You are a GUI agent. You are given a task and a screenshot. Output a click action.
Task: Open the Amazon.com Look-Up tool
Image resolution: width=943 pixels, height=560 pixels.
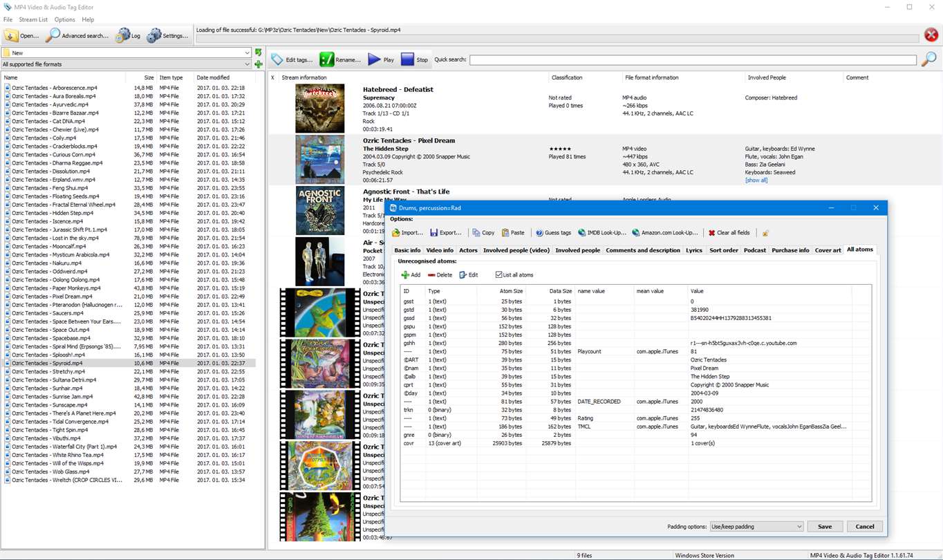665,233
